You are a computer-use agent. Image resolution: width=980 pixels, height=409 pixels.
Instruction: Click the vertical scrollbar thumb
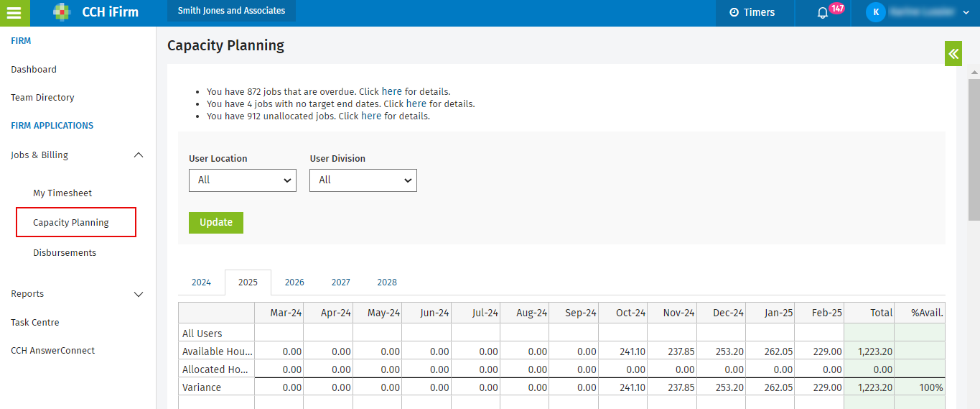tap(974, 149)
